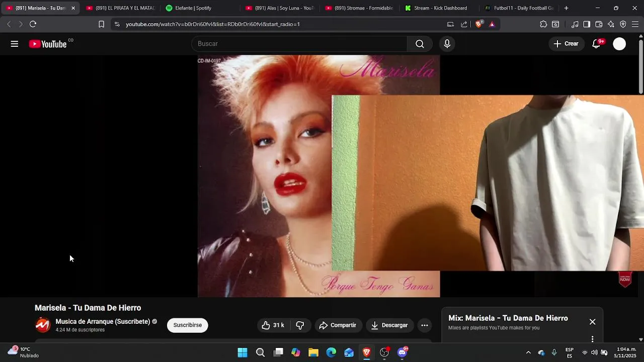Click the page vertical scrollbar thumb
Image resolution: width=644 pixels, height=362 pixels.
[640, 66]
